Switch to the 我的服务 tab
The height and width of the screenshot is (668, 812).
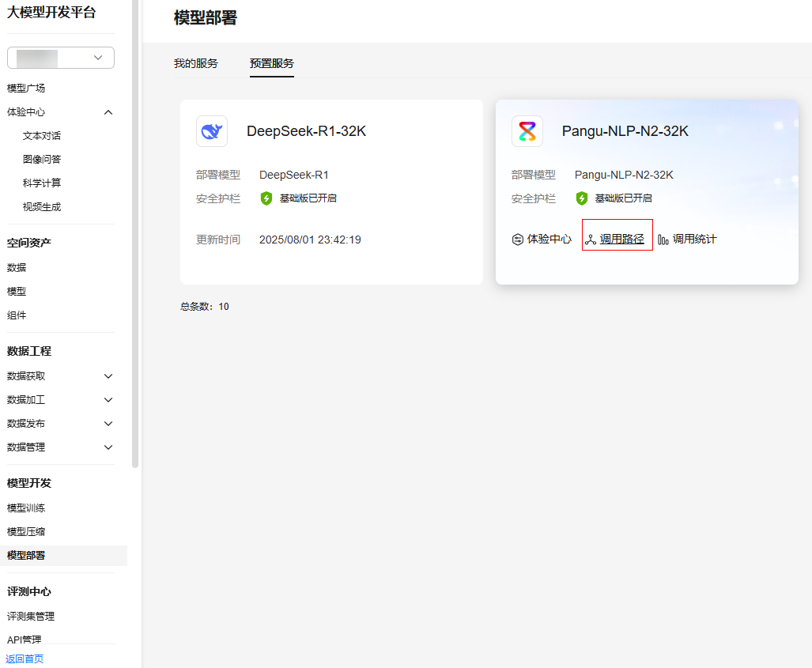pyautogui.click(x=196, y=64)
